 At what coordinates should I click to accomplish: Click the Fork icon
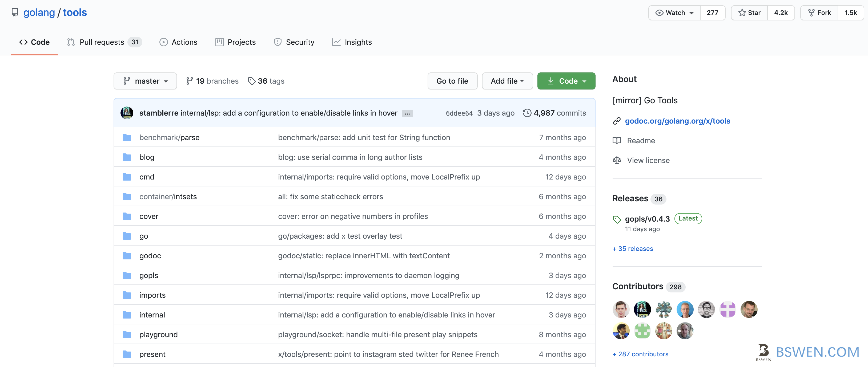tap(811, 13)
